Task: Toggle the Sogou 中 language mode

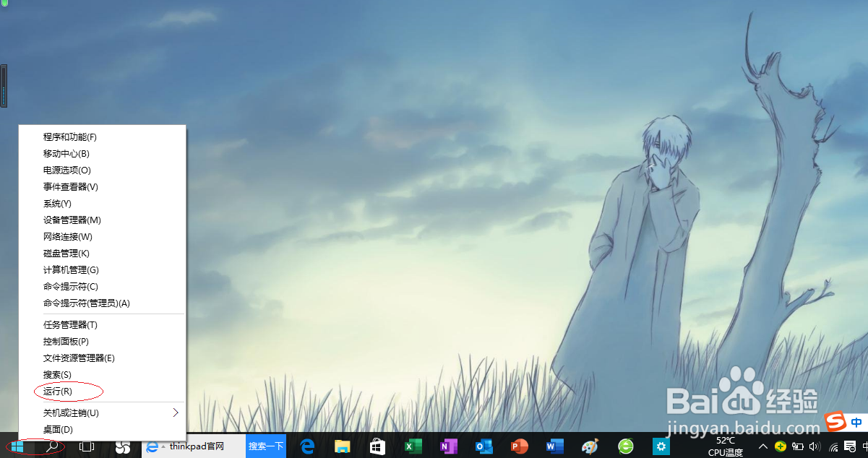Action: [856, 423]
